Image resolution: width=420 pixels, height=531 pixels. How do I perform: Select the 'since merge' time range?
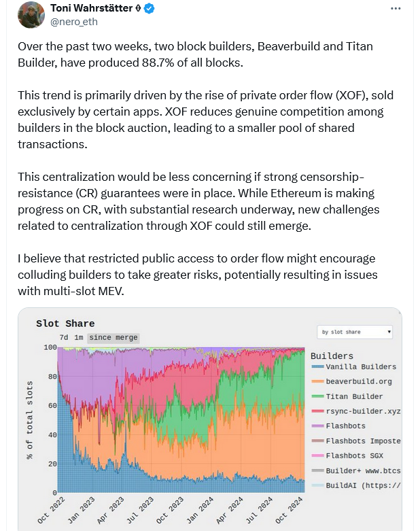tap(113, 338)
